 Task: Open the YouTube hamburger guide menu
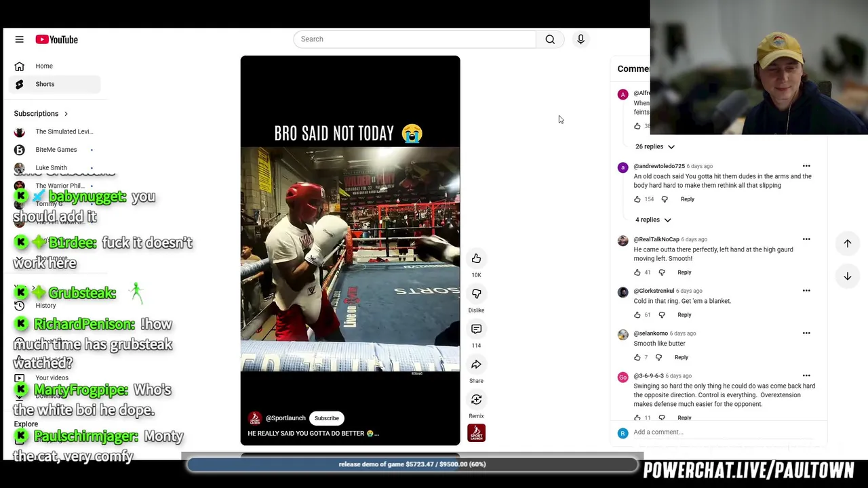point(19,39)
